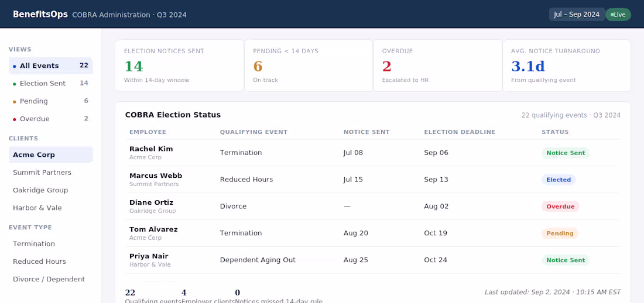Image resolution: width=644 pixels, height=303 pixels.
Task: Open the Overdue summary card
Action: tap(437, 66)
